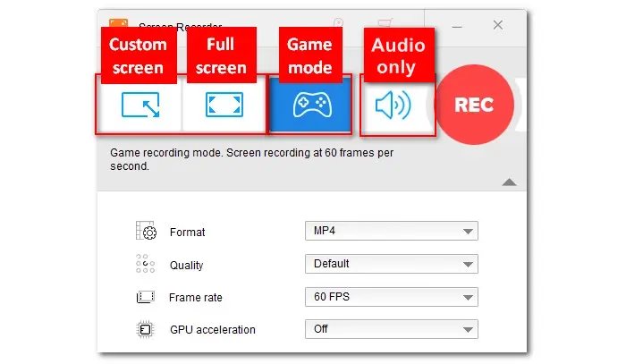Start recording with the red REC button
Image resolution: width=626 pixels, height=364 pixels.
click(474, 105)
